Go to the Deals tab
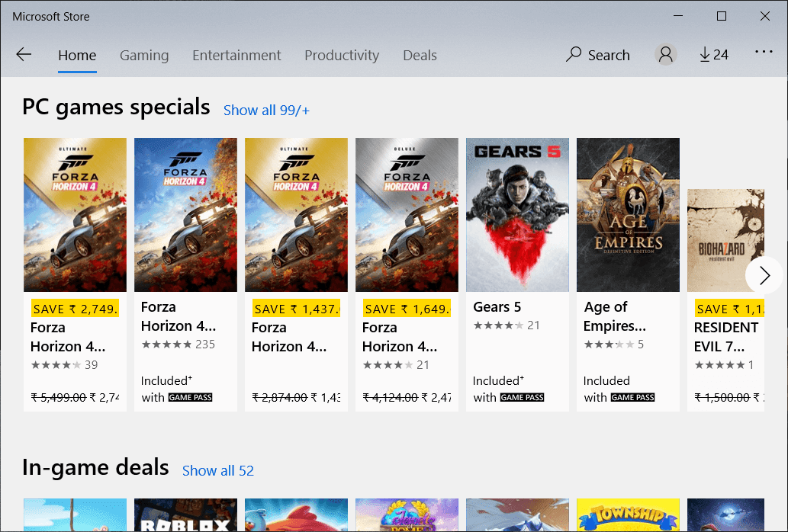The image size is (788, 532). [x=420, y=55]
